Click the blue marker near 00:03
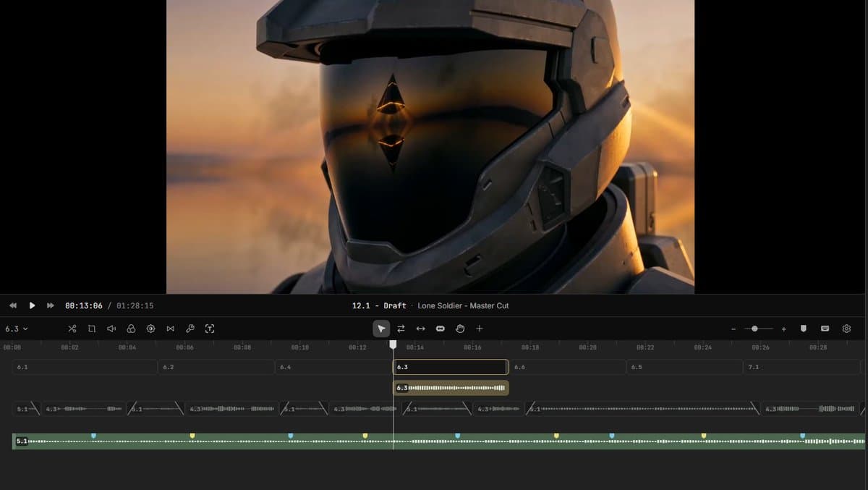The width and height of the screenshot is (868, 490). coord(93,436)
